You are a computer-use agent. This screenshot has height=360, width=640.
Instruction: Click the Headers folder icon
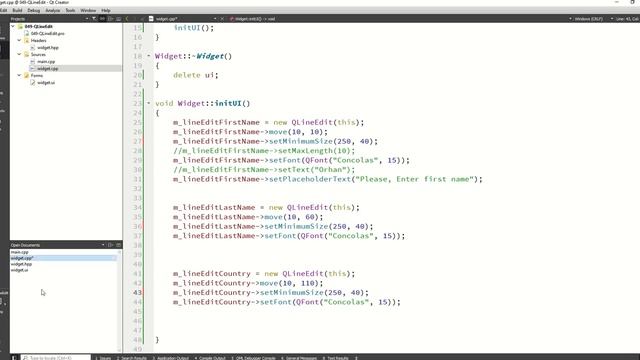[27, 40]
